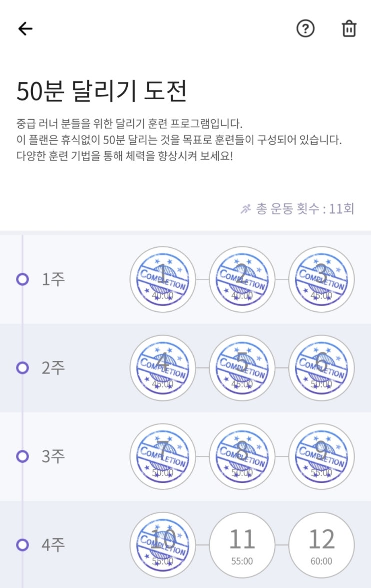Image resolution: width=371 pixels, height=588 pixels.
Task: Open completed workout 2 stamp
Action: coord(242,279)
